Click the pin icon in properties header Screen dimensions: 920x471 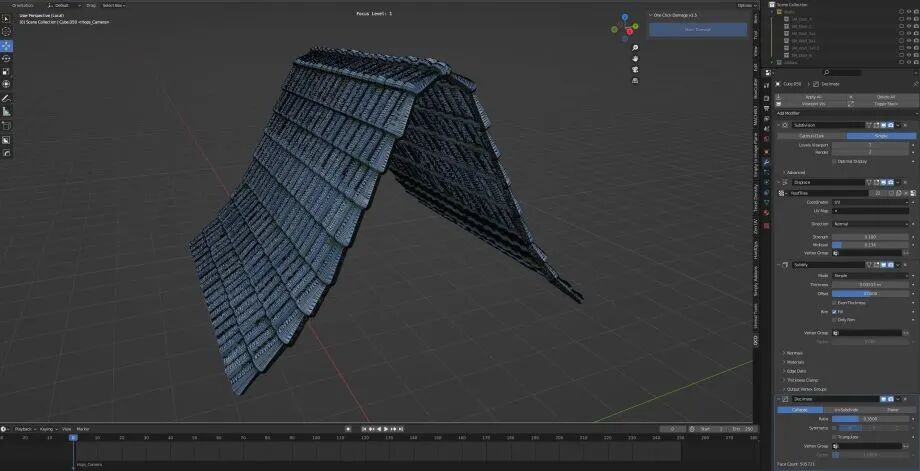[916, 84]
